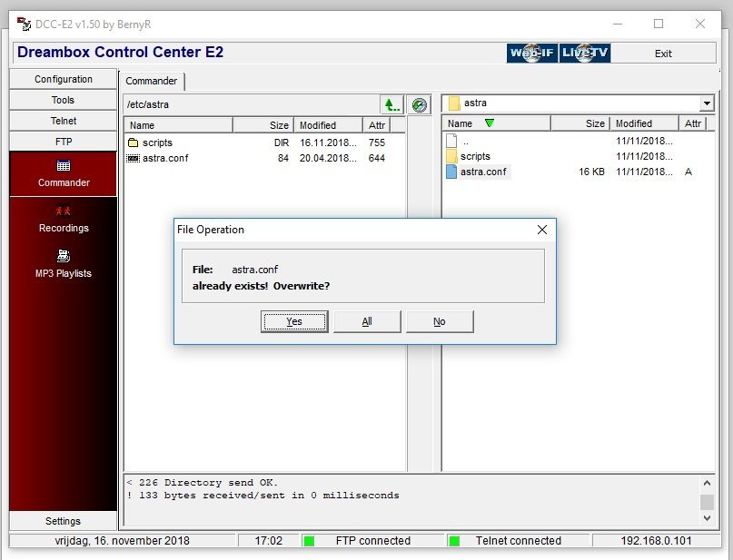Click the refresh icon next to the /etc/astra path
Screen dimensions: 733x560
[x=419, y=105]
